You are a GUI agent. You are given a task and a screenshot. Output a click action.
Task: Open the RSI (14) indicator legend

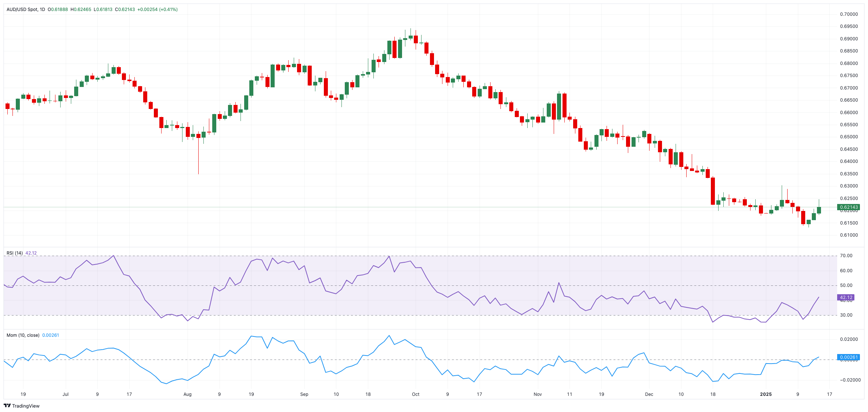[x=15, y=253]
